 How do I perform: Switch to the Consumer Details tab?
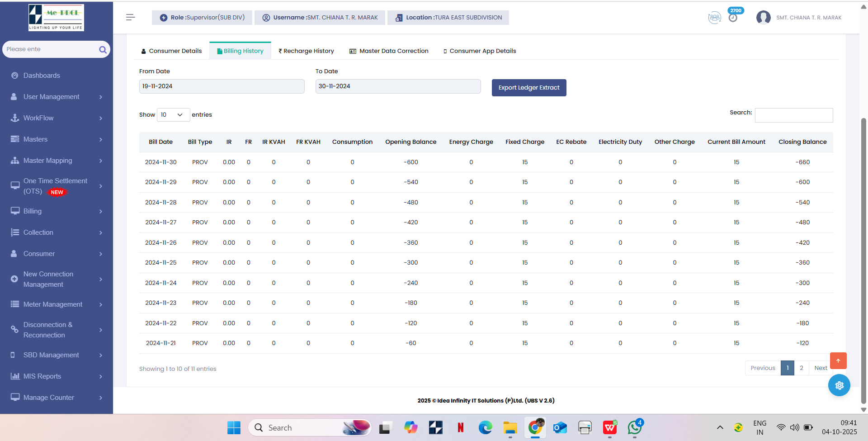point(171,51)
